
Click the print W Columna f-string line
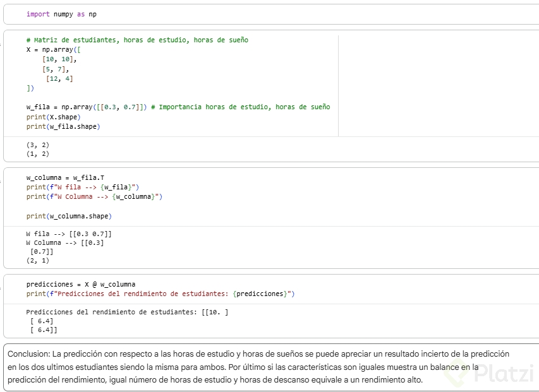[x=94, y=196]
